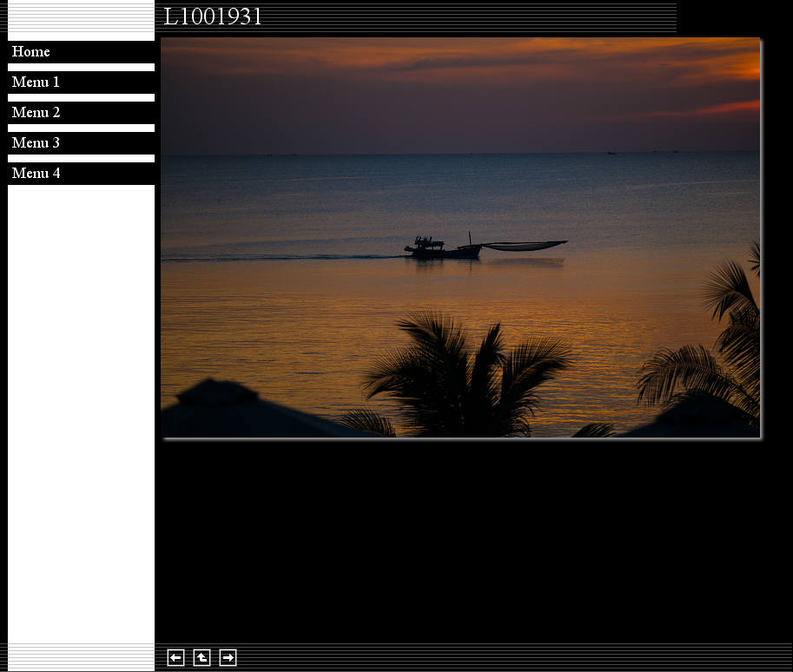Click the up-to-index arrow icon
The image size is (793, 672).
(x=202, y=658)
